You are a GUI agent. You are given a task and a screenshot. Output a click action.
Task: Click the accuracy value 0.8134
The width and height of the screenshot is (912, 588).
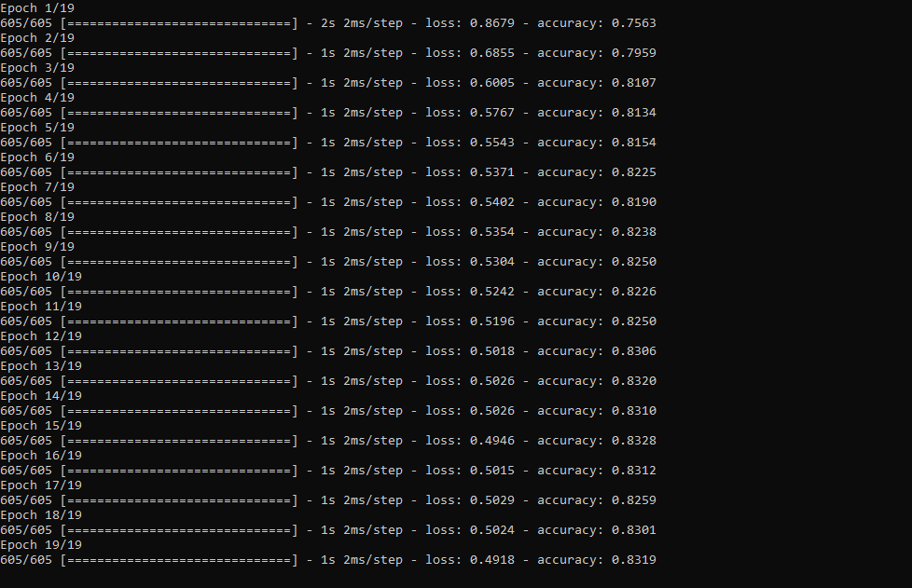click(633, 113)
